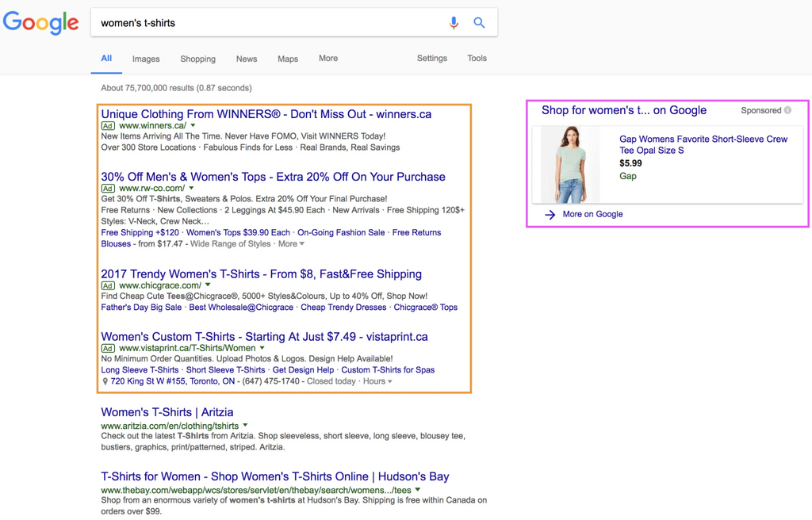Open the Women's T-Shirts Aritzia result
The image size is (812, 520).
click(167, 412)
